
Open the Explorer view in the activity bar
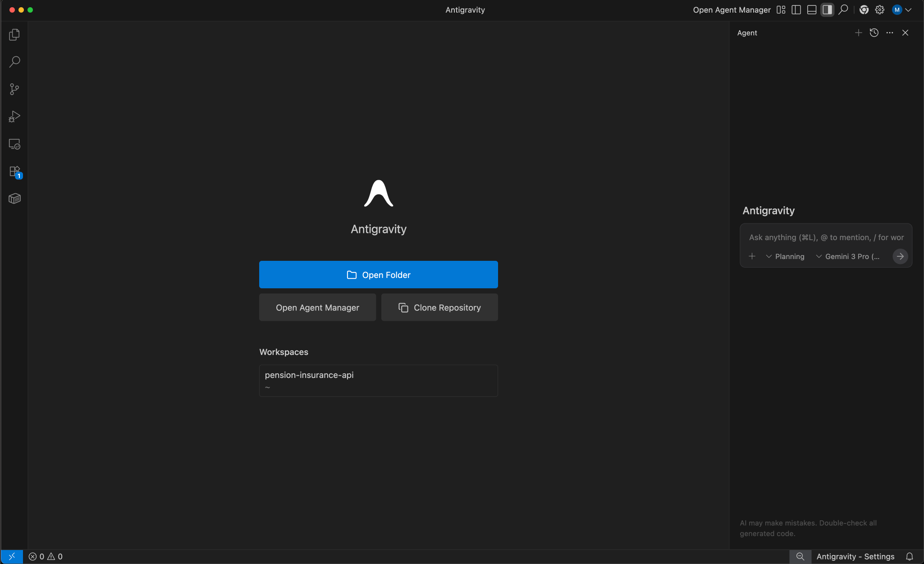[14, 35]
